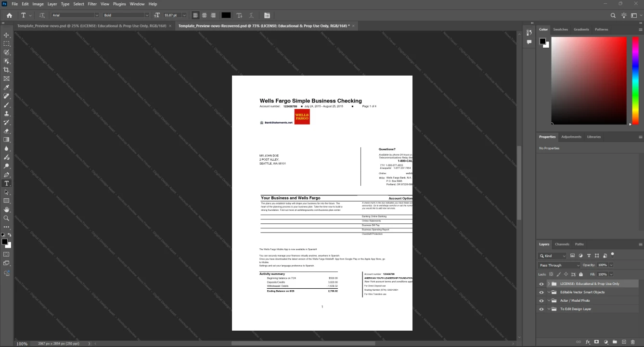The image size is (644, 347).
Task: Delete layer with trash icon
Action: pyautogui.click(x=633, y=342)
